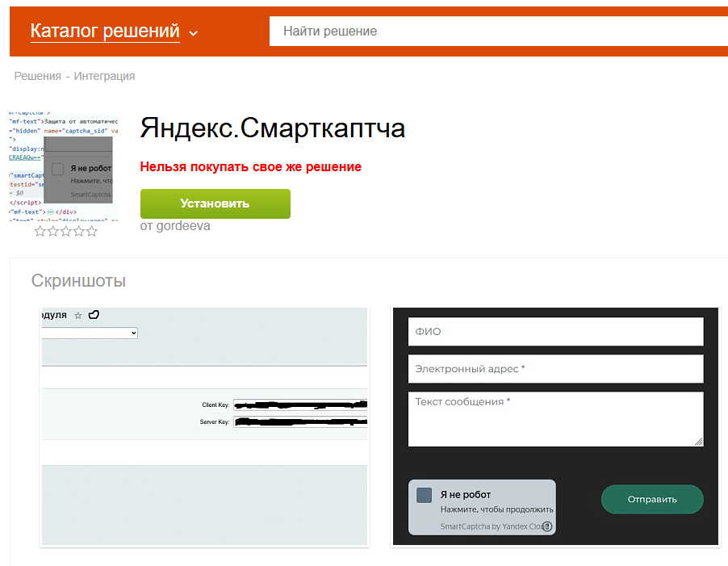Tick the "Я не робот" checkbox in the dark form
The width and height of the screenshot is (728, 566).
coord(424,495)
